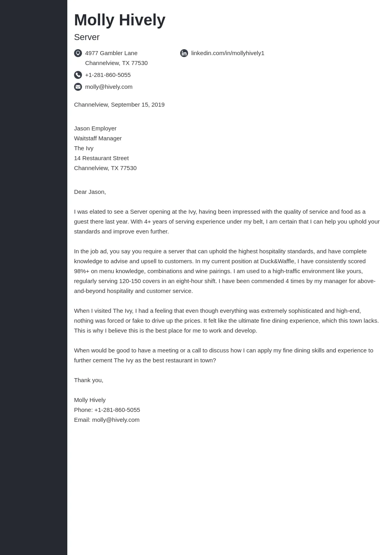Click the Jason Employer recipient name
The height and width of the screenshot is (555, 392).
95,128
